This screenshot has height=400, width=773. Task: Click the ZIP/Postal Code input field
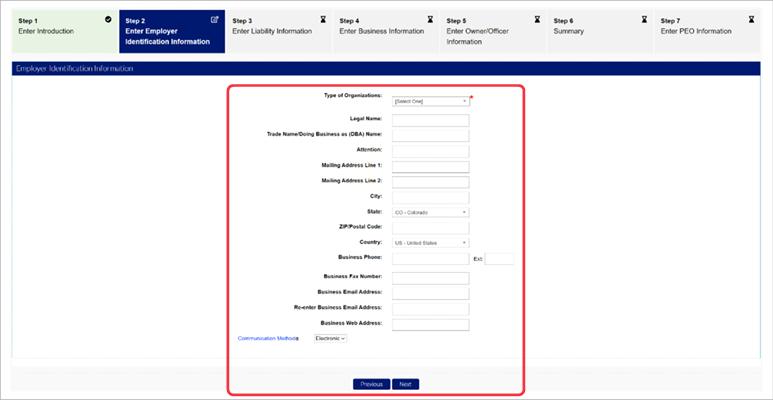coord(430,228)
